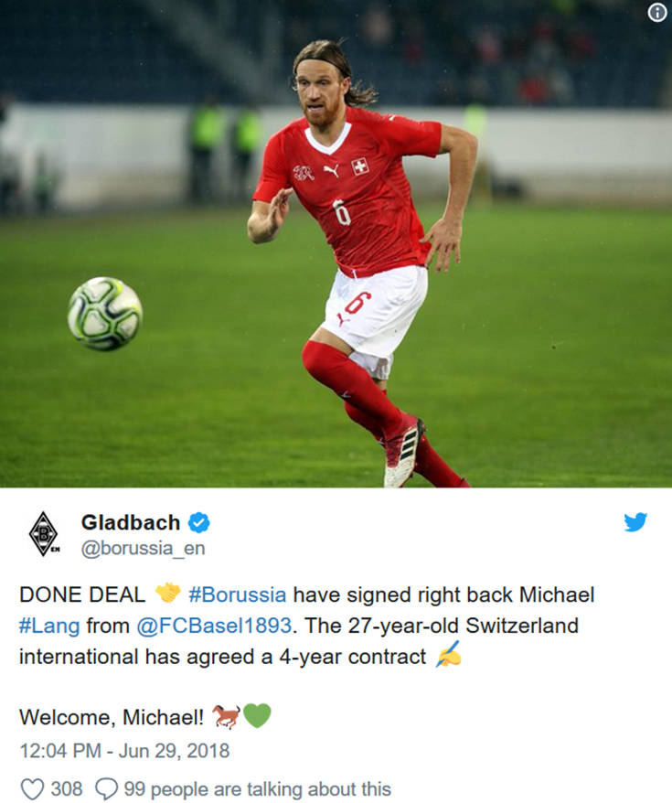The width and height of the screenshot is (672, 803).
Task: Open the Twitter bird logo
Action: 635,522
